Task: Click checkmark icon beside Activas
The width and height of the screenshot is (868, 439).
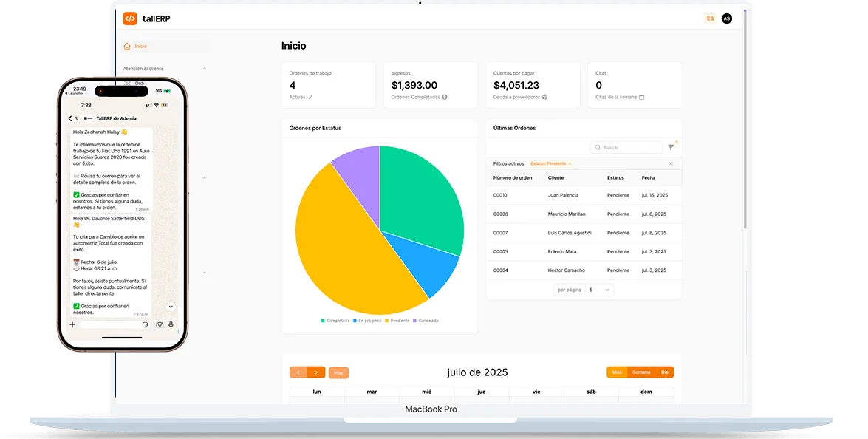Action: pos(310,97)
